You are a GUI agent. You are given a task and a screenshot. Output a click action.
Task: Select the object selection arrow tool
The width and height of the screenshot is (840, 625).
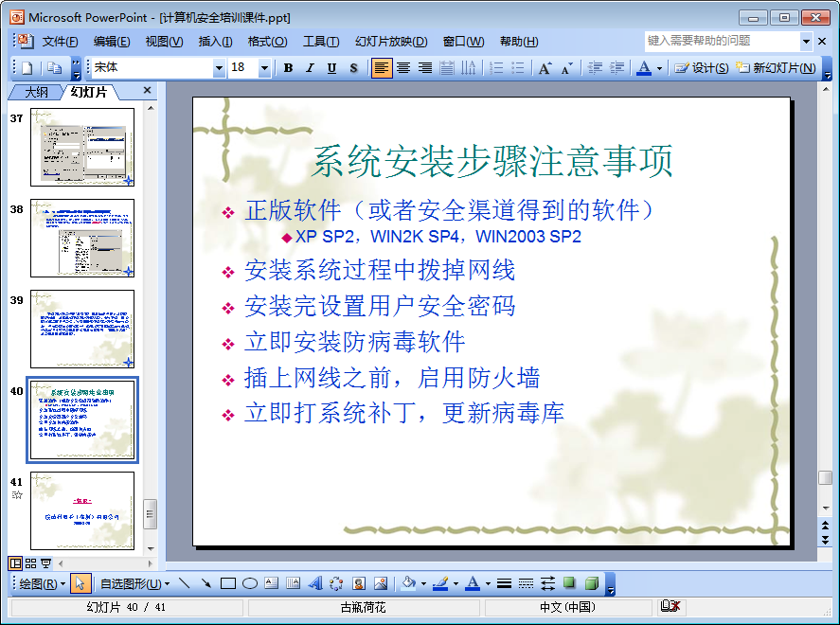80,583
